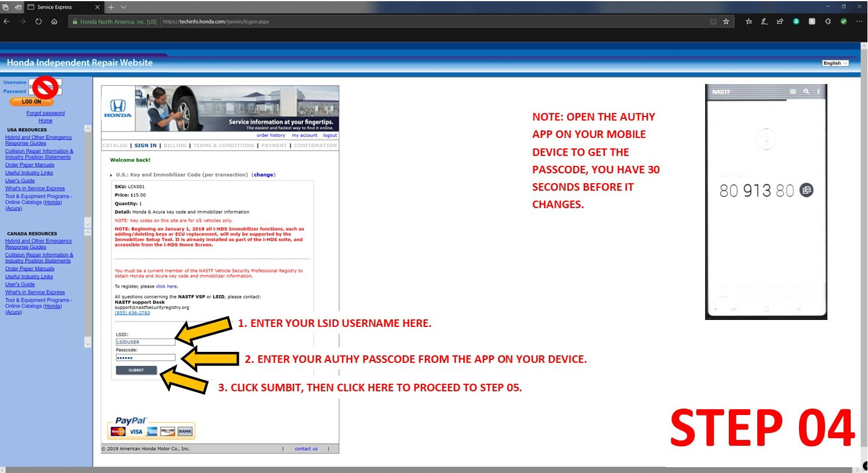Show tabs you've set aside icon

[x=6, y=7]
